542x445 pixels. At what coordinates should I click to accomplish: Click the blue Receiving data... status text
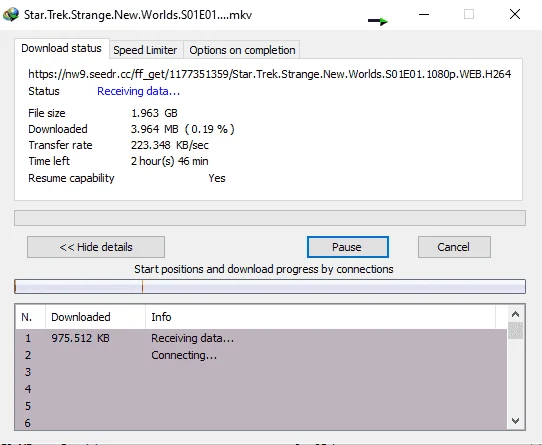(x=139, y=91)
